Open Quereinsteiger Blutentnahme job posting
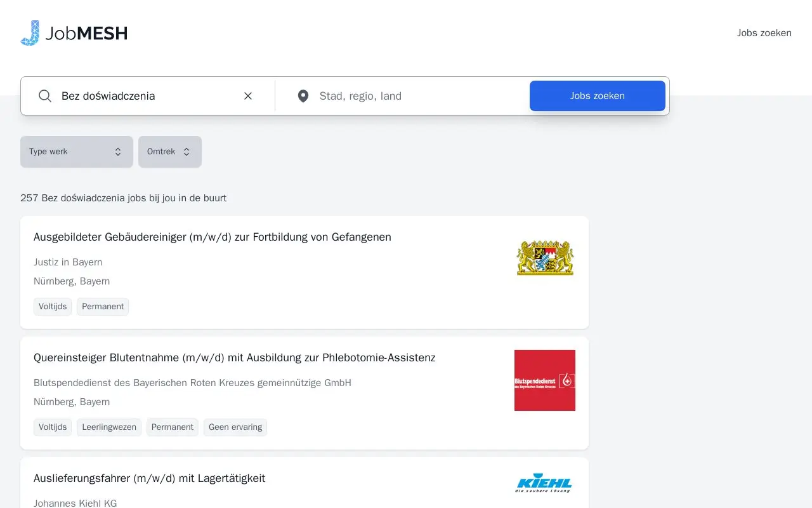 [235, 358]
